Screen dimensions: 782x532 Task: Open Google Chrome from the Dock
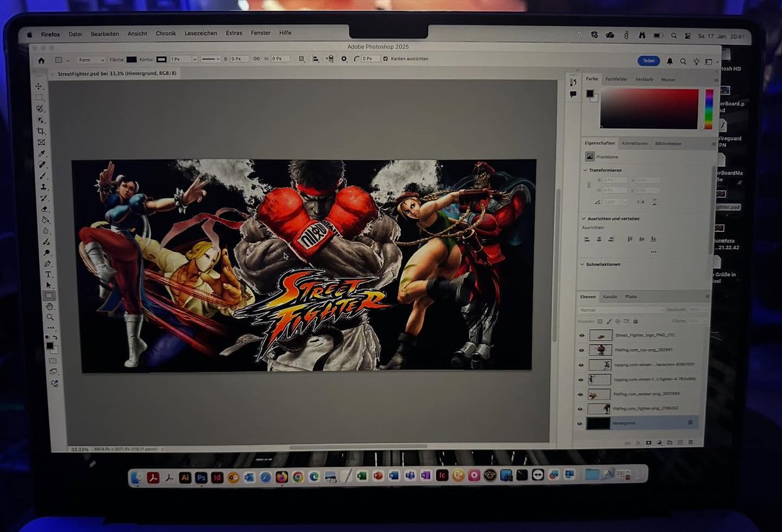(298, 477)
